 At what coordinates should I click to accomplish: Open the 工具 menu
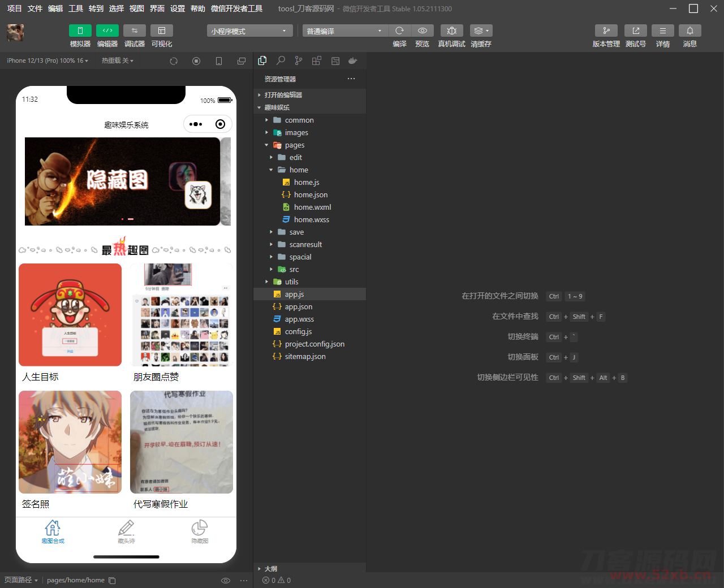click(75, 8)
